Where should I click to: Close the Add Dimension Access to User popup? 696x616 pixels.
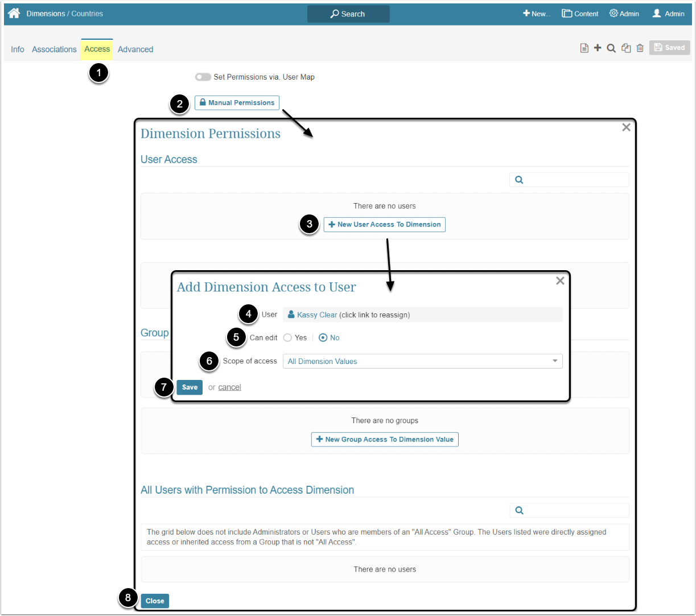(x=560, y=280)
